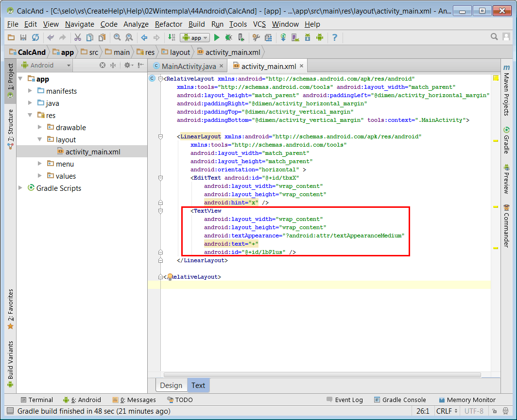
Task: Collapse the layout folder
Action: (x=39, y=139)
